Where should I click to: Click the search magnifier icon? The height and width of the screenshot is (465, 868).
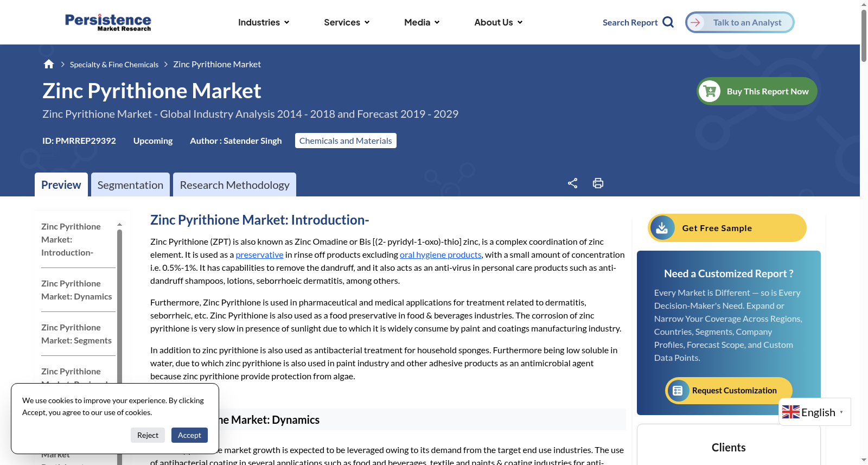click(x=668, y=22)
